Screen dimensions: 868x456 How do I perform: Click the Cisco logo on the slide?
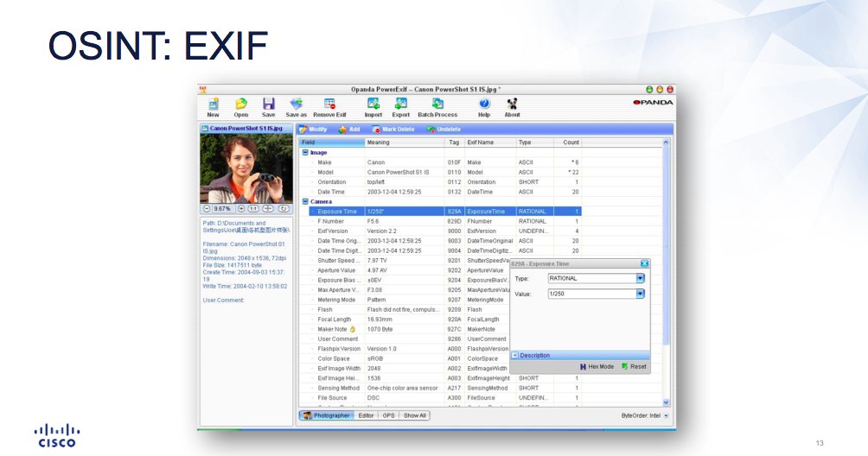pyautogui.click(x=57, y=435)
